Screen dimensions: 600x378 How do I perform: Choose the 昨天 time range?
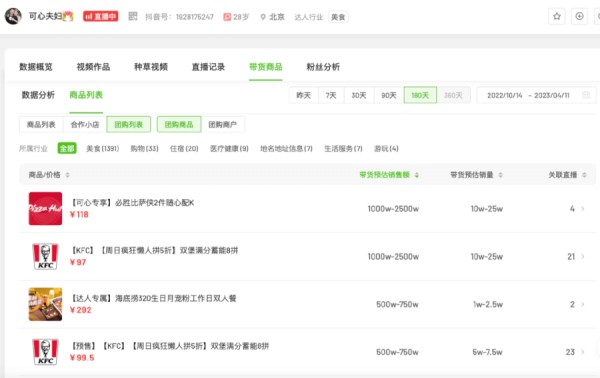(303, 95)
